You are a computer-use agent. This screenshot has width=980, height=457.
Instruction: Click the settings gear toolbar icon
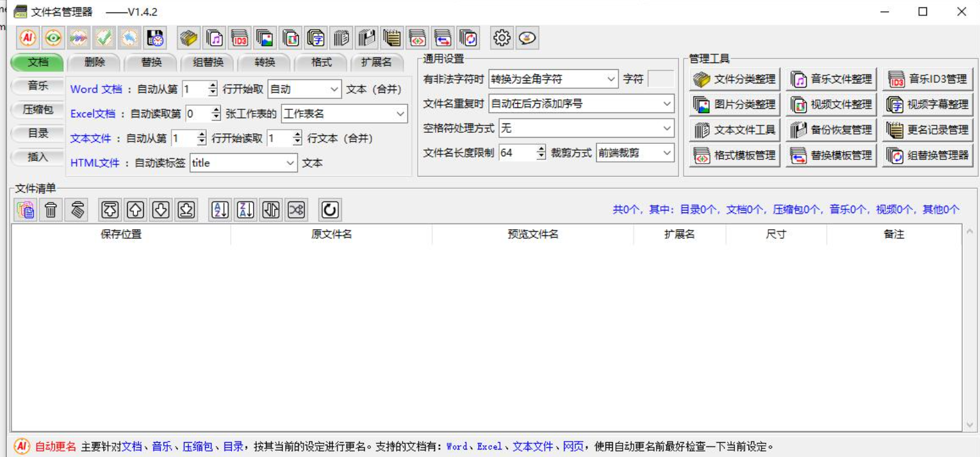tap(501, 38)
